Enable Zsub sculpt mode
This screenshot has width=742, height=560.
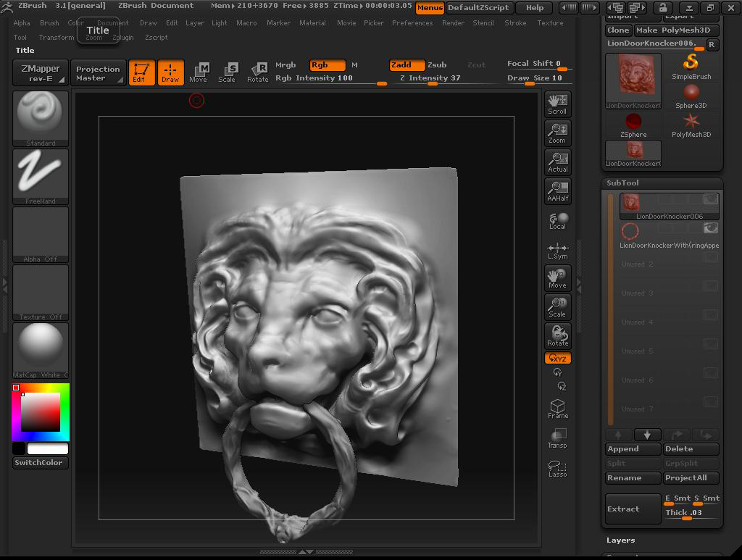(x=437, y=64)
